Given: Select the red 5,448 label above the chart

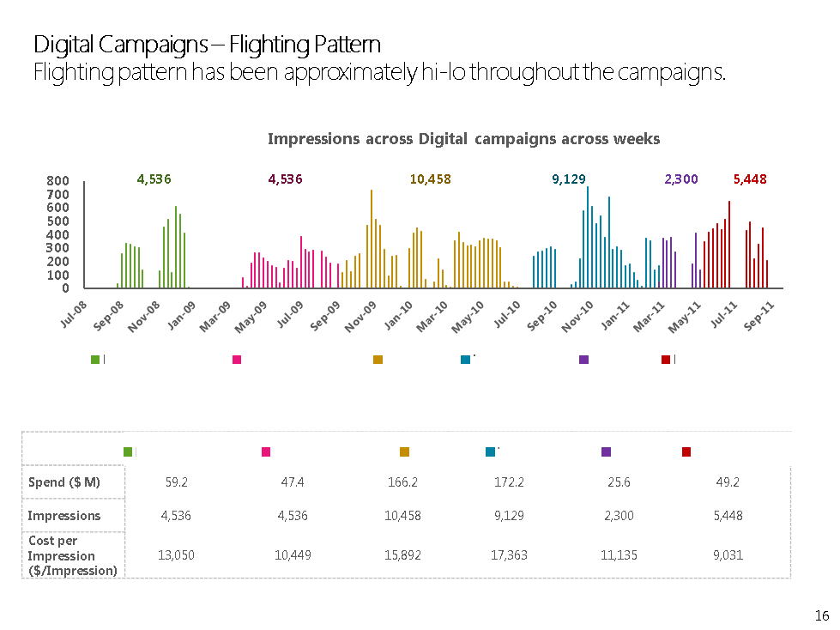Looking at the screenshot, I should point(750,179).
